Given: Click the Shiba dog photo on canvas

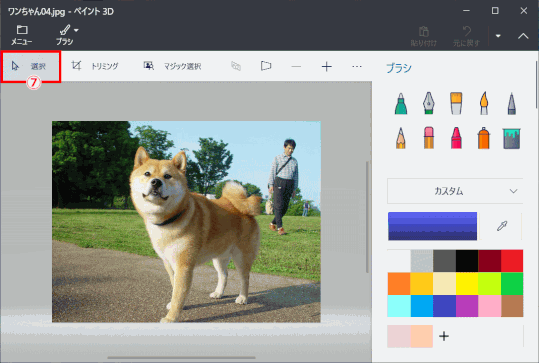Looking at the screenshot, I should point(186,222).
